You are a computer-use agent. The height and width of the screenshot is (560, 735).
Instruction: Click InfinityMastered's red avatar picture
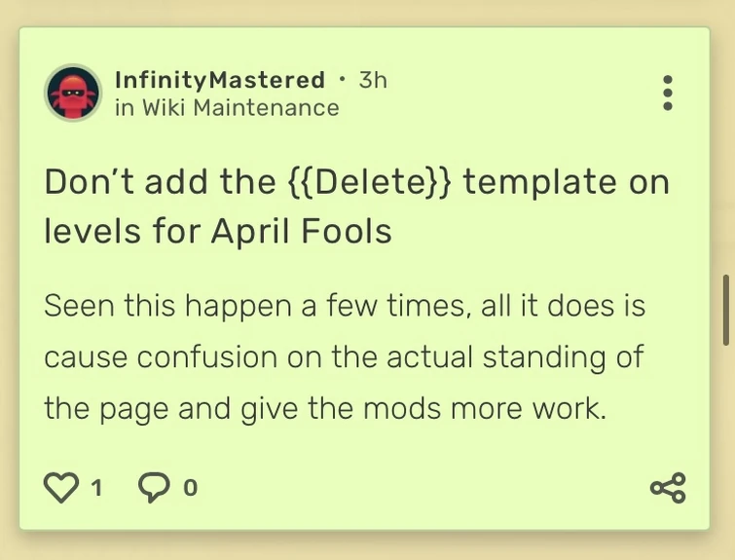[x=73, y=93]
